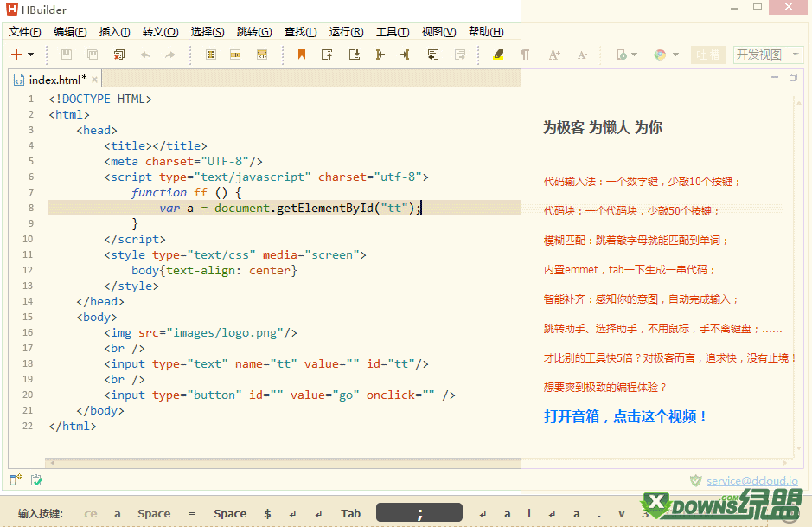
Task: Click the 代码输入法 feature description line
Action: pyautogui.click(x=643, y=182)
